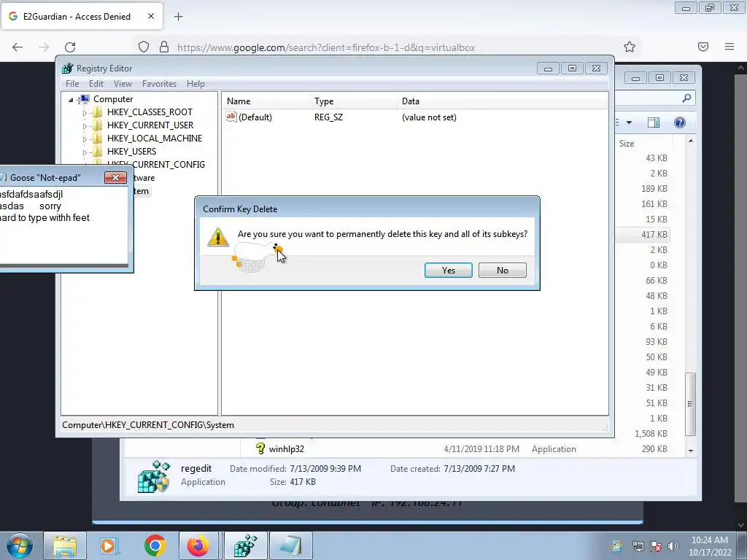Cancel key deletion with No button
The height and width of the screenshot is (560, 747).
[x=502, y=270]
